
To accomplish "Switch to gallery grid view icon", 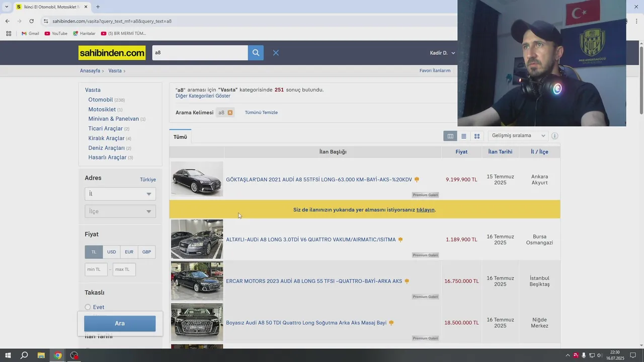I will pos(477,136).
